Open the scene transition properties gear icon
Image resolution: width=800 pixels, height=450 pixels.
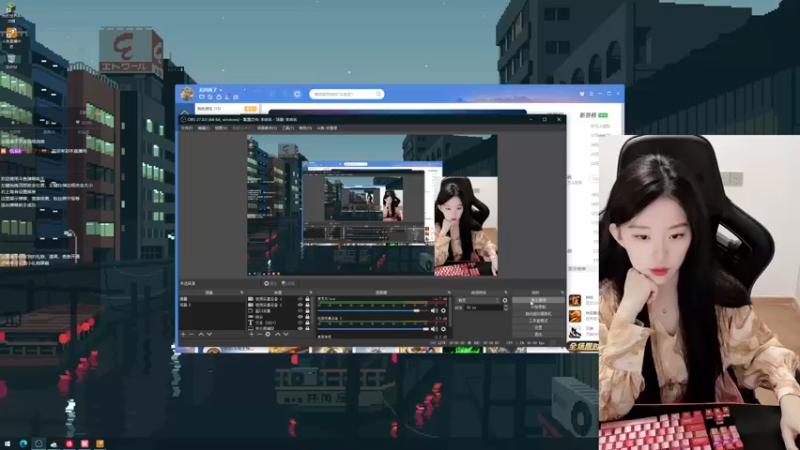(x=505, y=301)
